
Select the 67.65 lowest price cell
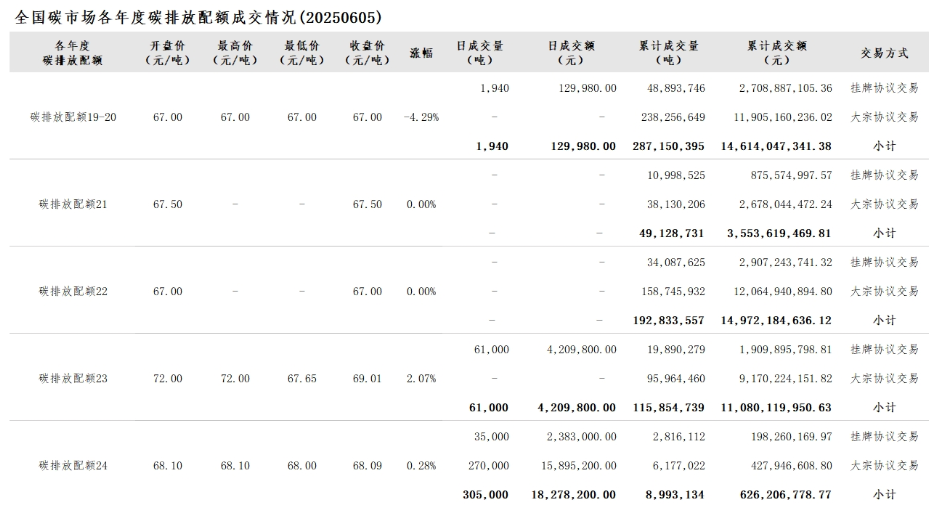click(301, 379)
